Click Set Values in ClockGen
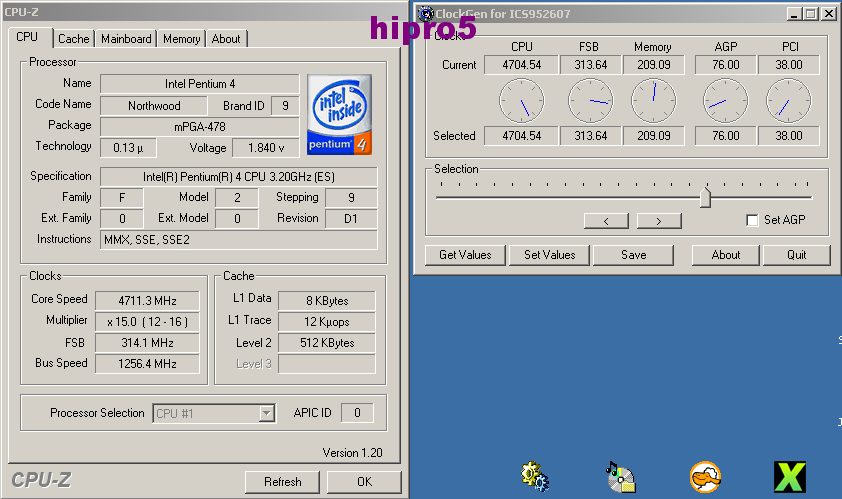 [x=549, y=255]
